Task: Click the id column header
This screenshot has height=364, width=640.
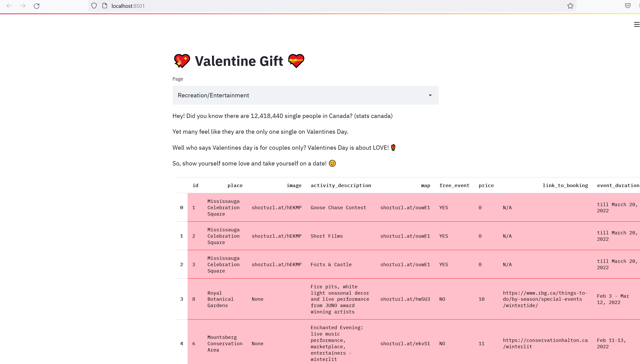Action: 195,185
